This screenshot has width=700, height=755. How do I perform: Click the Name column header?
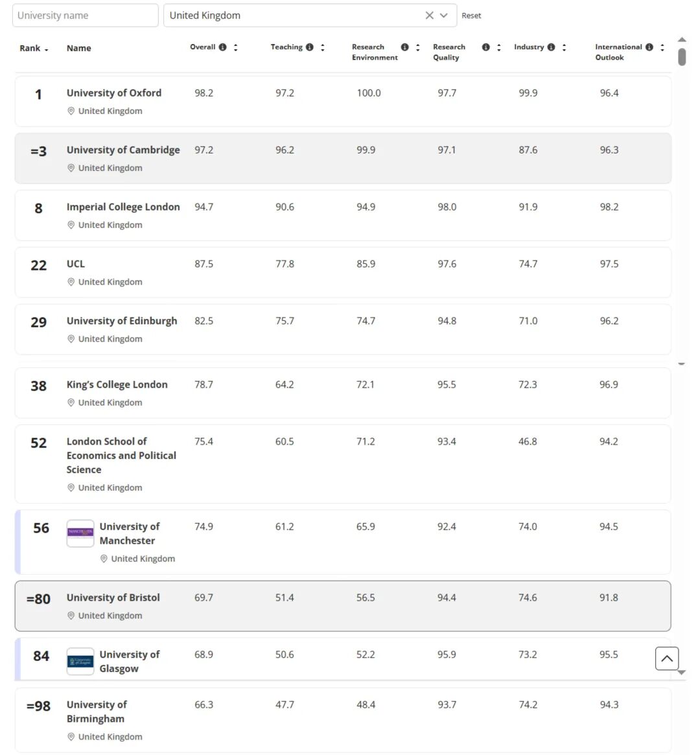79,49
